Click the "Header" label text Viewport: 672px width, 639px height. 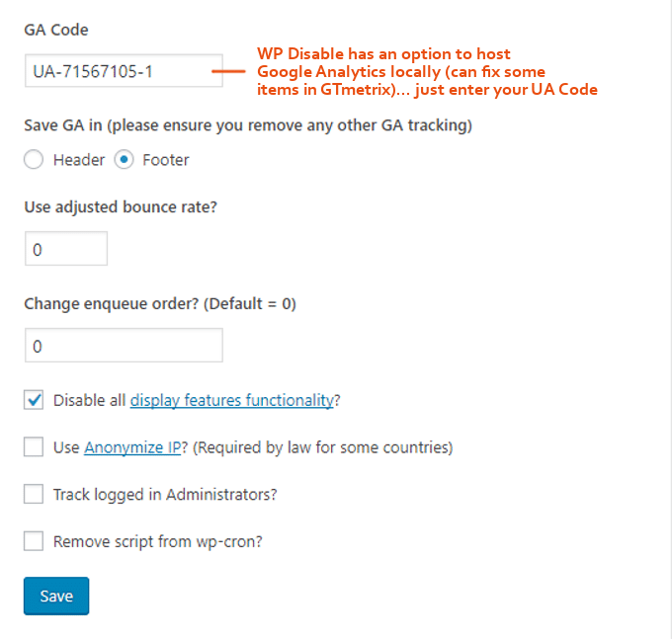tap(79, 160)
